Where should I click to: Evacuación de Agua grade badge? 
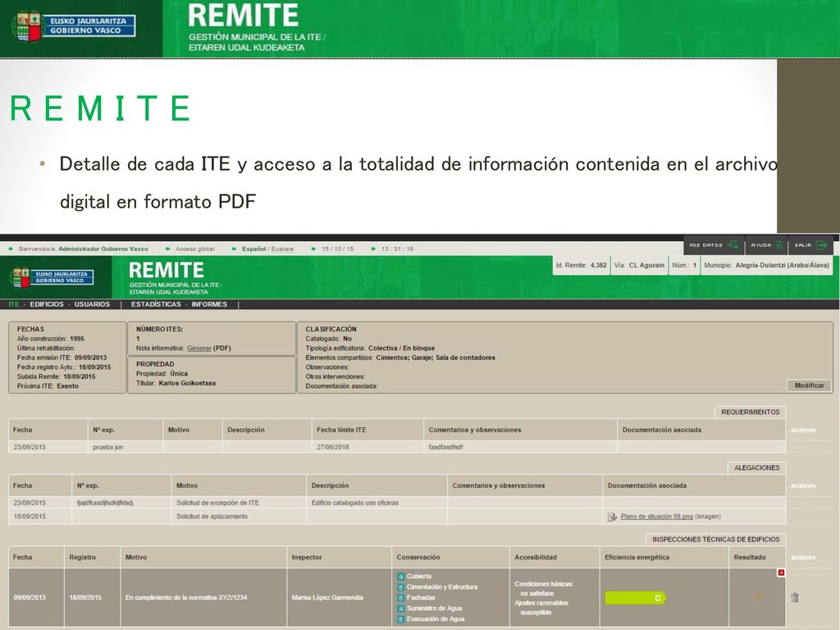[x=400, y=619]
